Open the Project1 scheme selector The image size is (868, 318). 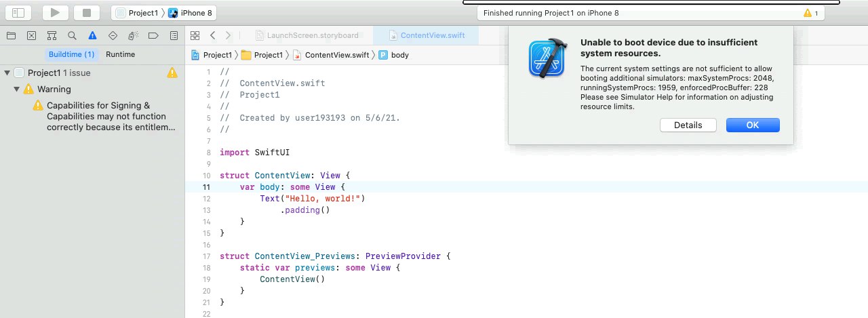[140, 13]
